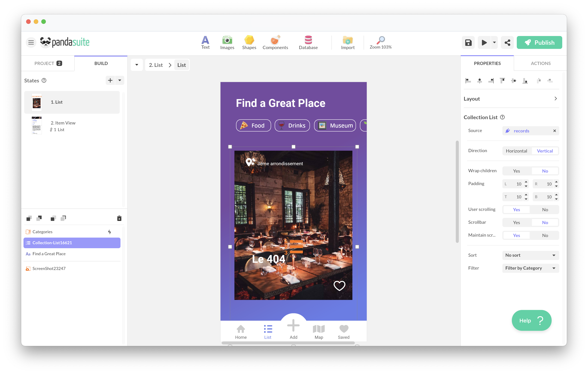588x374 pixels.
Task: Select the 2. Item View state thumbnail
Action: click(x=37, y=125)
